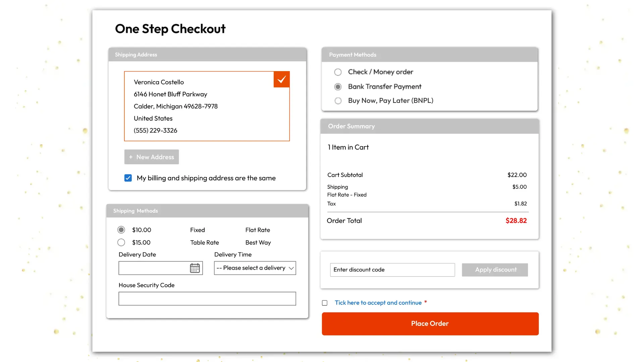The height and width of the screenshot is (362, 644).
Task: Click the New Address button
Action: pos(151,157)
